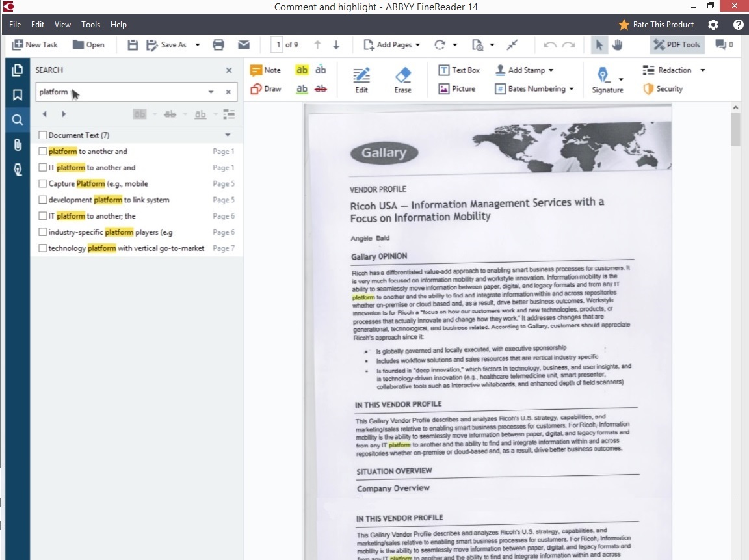This screenshot has width=749, height=560.
Task: Open the comments panel speech bubble
Action: pos(724,44)
